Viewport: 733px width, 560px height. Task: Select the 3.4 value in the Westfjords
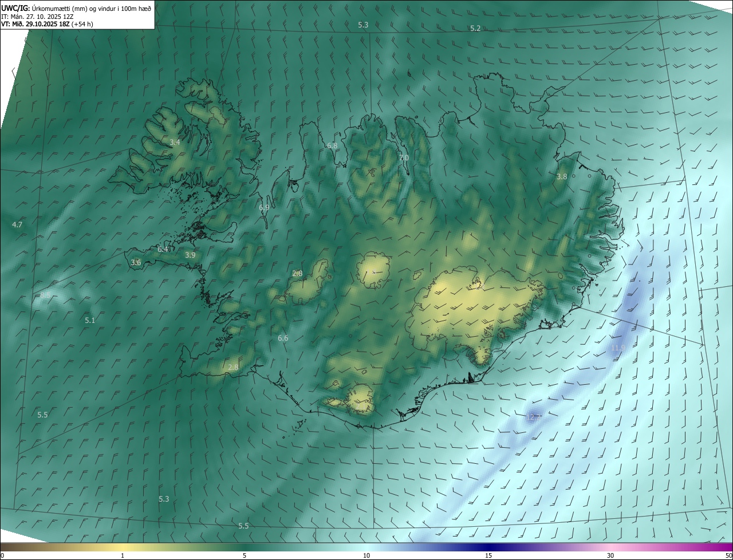tap(175, 142)
